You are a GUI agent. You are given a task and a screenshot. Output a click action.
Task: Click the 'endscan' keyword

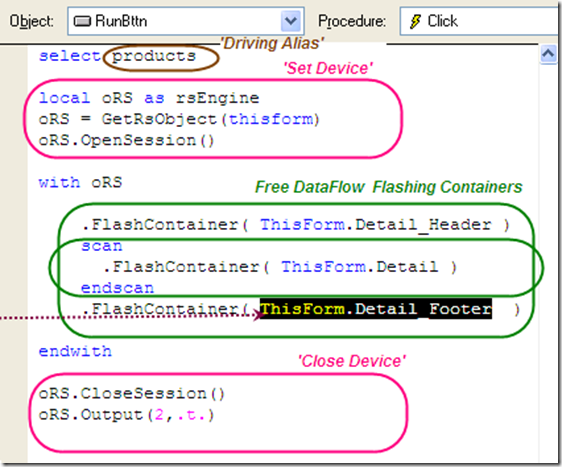coord(118,288)
